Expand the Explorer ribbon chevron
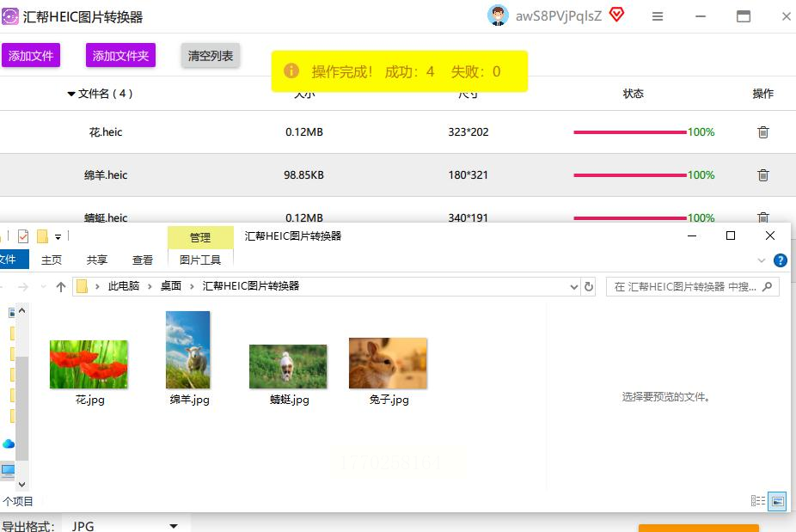796x532 pixels. click(x=761, y=260)
